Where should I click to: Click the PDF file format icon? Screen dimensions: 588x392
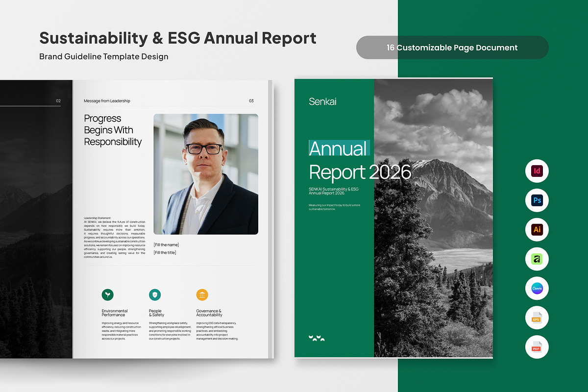pyautogui.click(x=537, y=346)
